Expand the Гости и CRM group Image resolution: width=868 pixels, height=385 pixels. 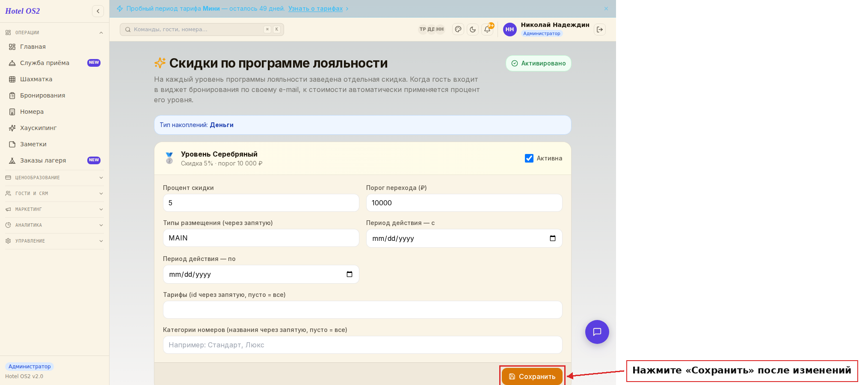point(54,193)
